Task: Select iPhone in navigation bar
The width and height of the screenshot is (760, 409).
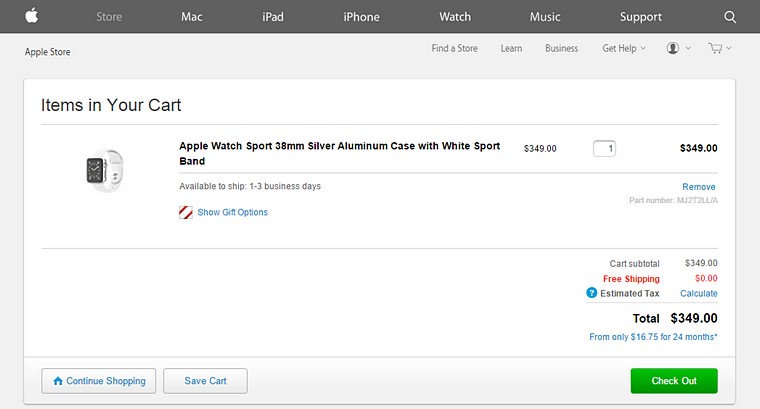Action: point(361,17)
